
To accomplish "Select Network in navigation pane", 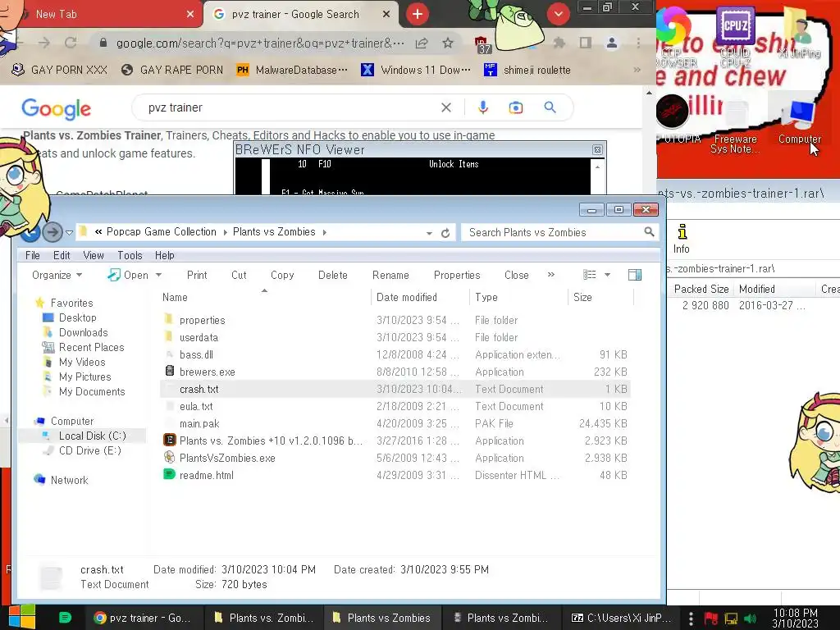I will pyautogui.click(x=69, y=481).
